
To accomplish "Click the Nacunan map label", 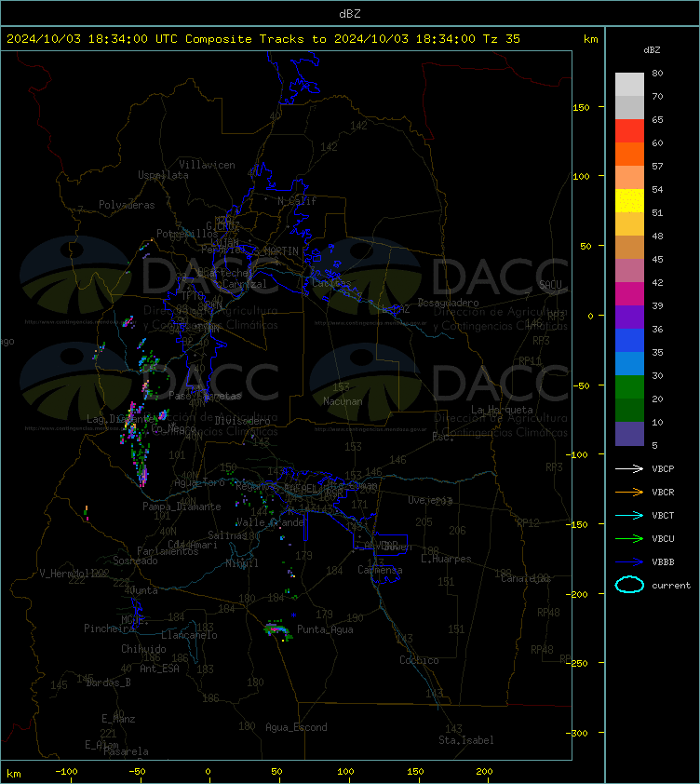I will tap(343, 401).
